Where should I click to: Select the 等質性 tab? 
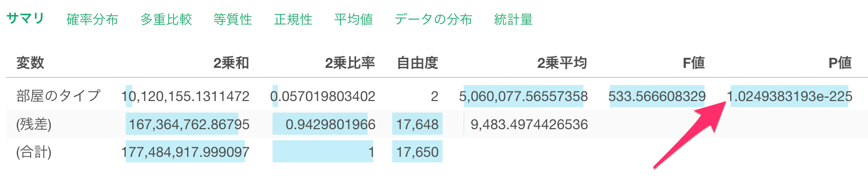click(232, 19)
